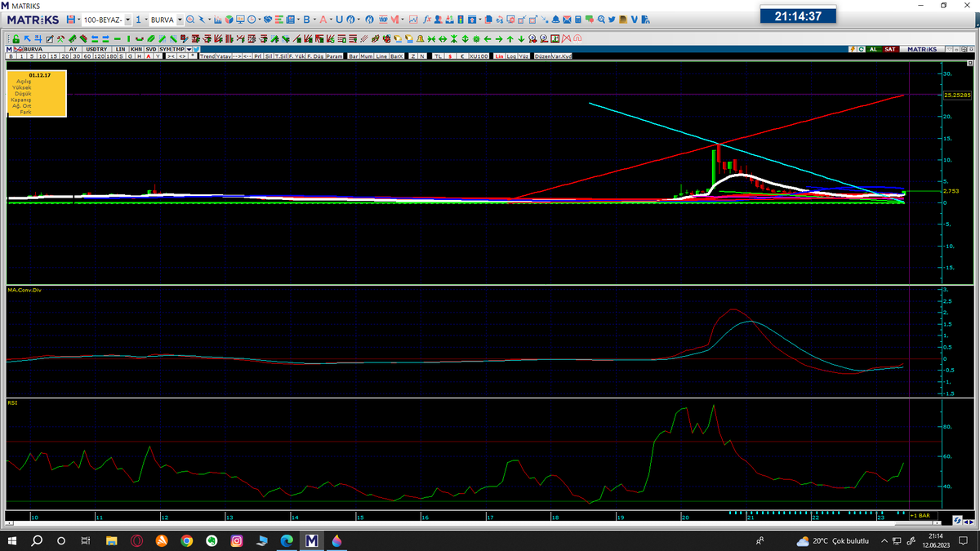This screenshot has height=551, width=980.
Task: Click the USDTRY tab in chart header
Action: [x=96, y=49]
